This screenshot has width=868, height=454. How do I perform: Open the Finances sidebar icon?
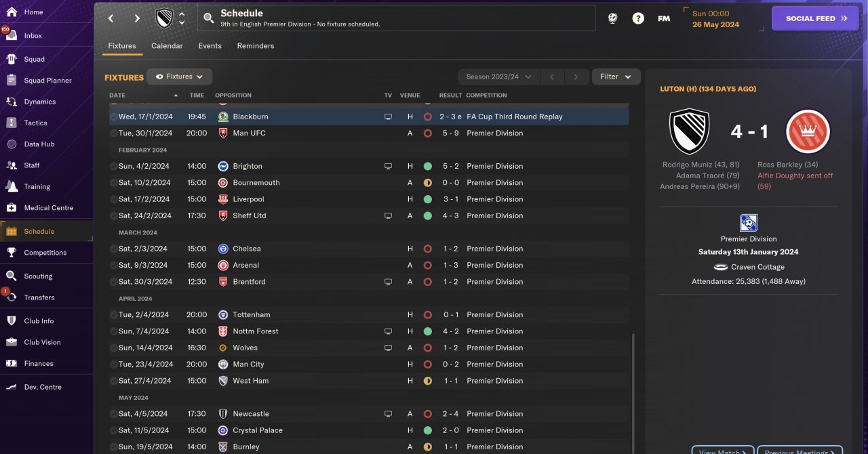(11, 363)
